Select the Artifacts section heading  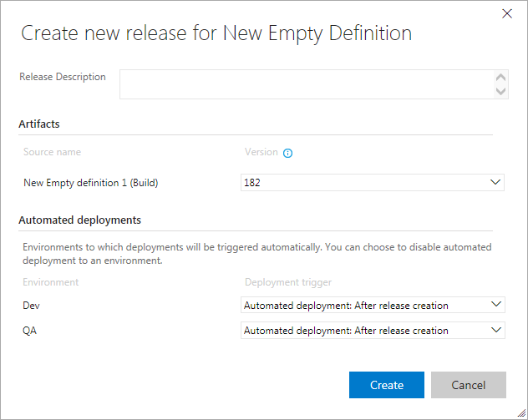(39, 124)
